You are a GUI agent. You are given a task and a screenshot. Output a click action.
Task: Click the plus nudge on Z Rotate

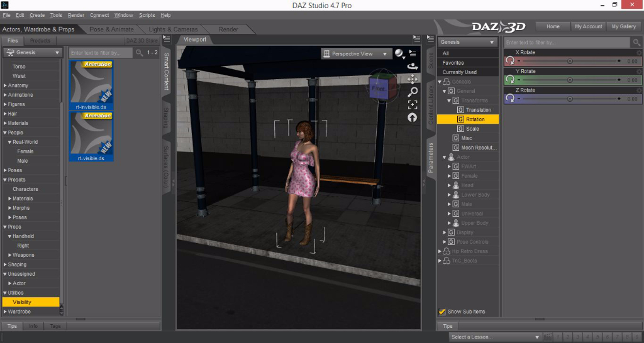(619, 99)
